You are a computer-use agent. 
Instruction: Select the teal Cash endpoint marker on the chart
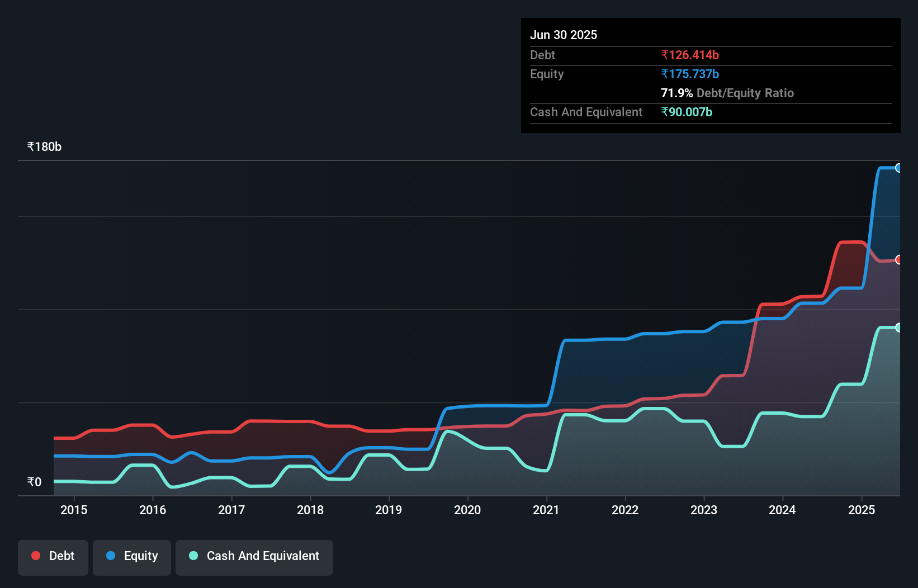899,328
